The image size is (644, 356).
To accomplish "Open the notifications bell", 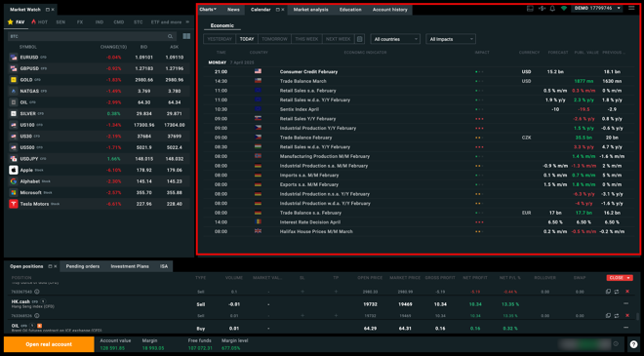I will [x=552, y=9].
